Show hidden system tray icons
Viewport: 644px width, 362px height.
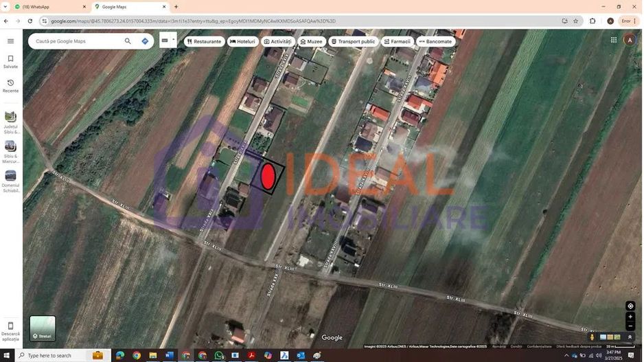pos(566,355)
